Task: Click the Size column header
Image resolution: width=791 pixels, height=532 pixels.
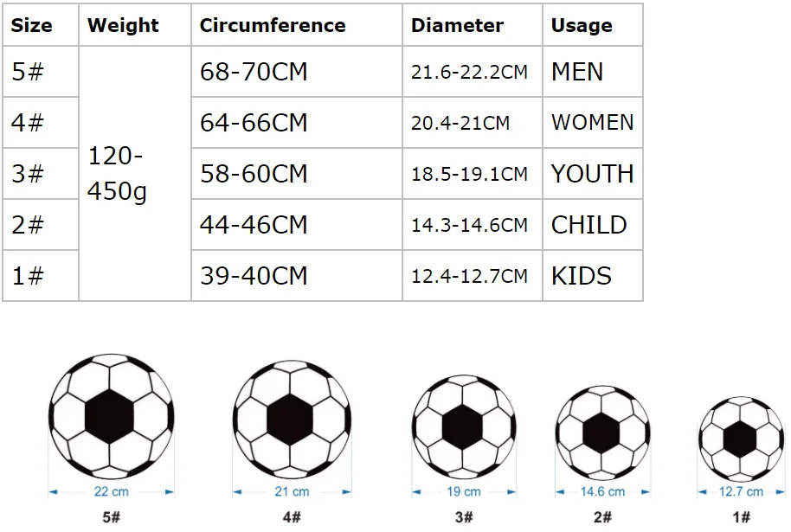Action: (x=32, y=26)
